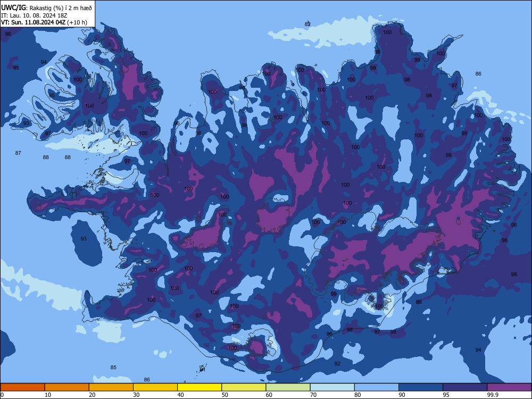532x399 pixels.
Task: Click the bright yellow 40-50 legend swatch
Action: click(x=199, y=387)
